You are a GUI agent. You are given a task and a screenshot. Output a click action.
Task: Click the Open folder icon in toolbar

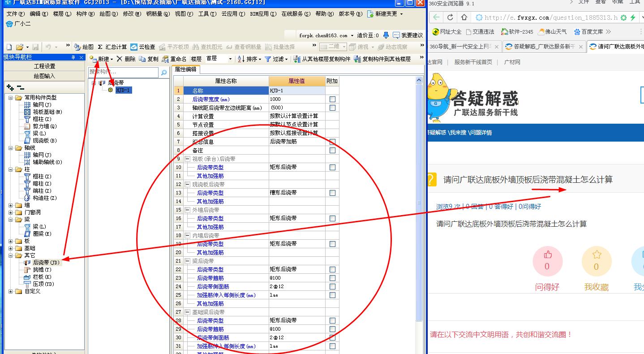tap(19, 47)
